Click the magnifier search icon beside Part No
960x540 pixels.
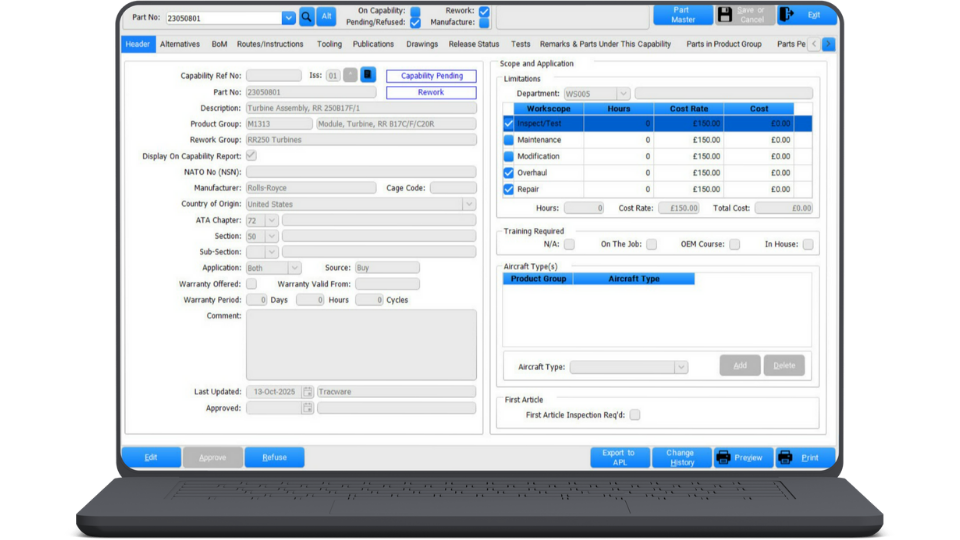pyautogui.click(x=307, y=17)
